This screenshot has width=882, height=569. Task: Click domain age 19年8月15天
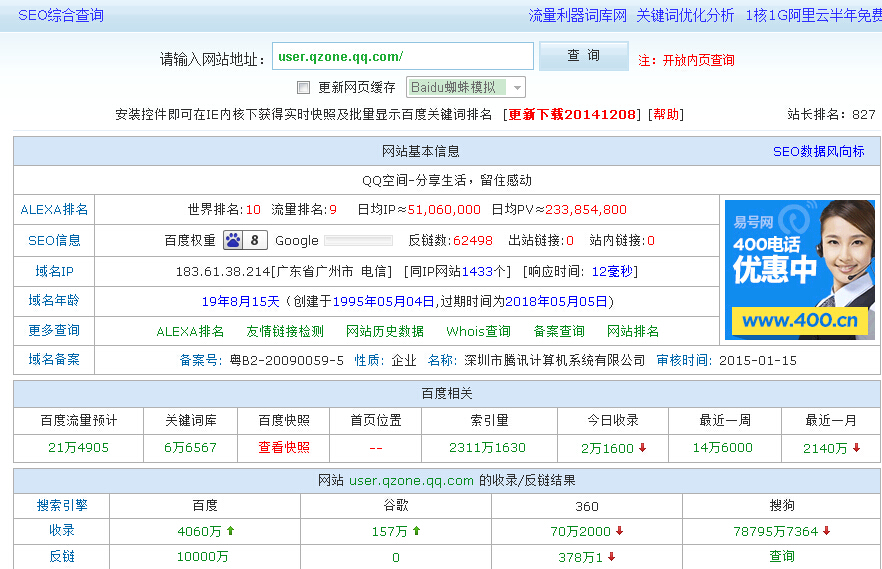[x=241, y=302]
